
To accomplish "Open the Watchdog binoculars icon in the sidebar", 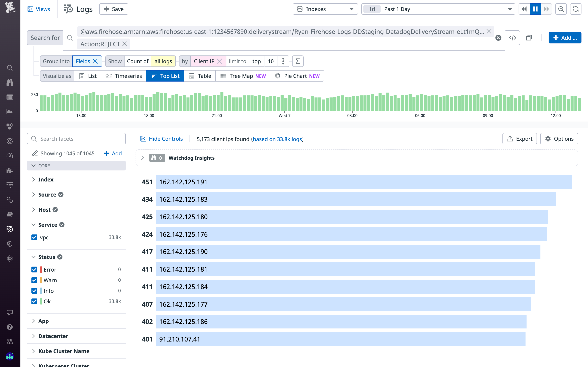I will click(10, 82).
